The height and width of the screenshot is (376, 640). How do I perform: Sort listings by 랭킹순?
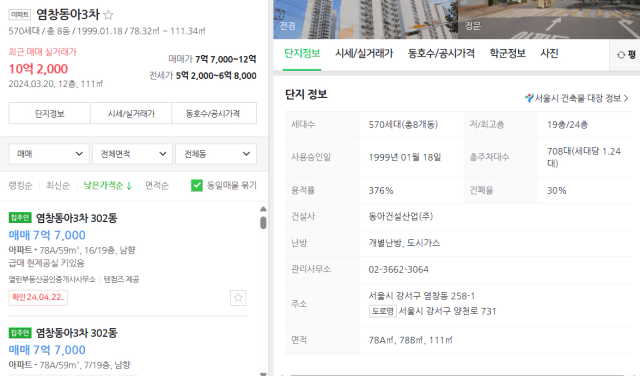point(20,185)
